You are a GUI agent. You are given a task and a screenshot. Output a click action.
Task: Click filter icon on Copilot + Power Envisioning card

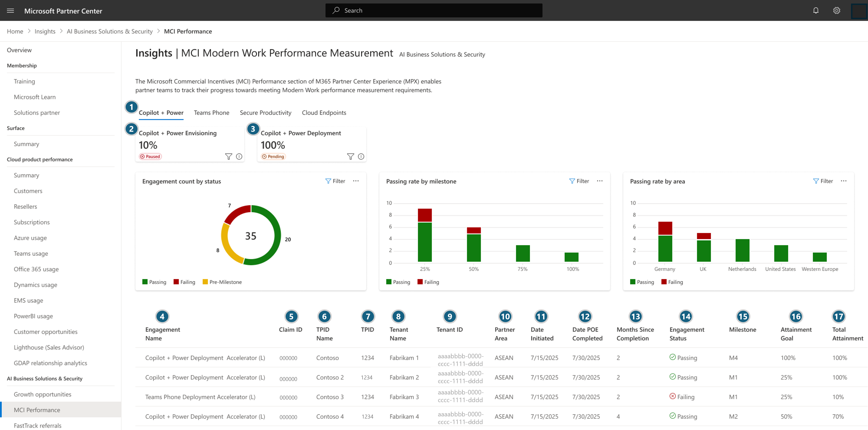[x=228, y=156]
